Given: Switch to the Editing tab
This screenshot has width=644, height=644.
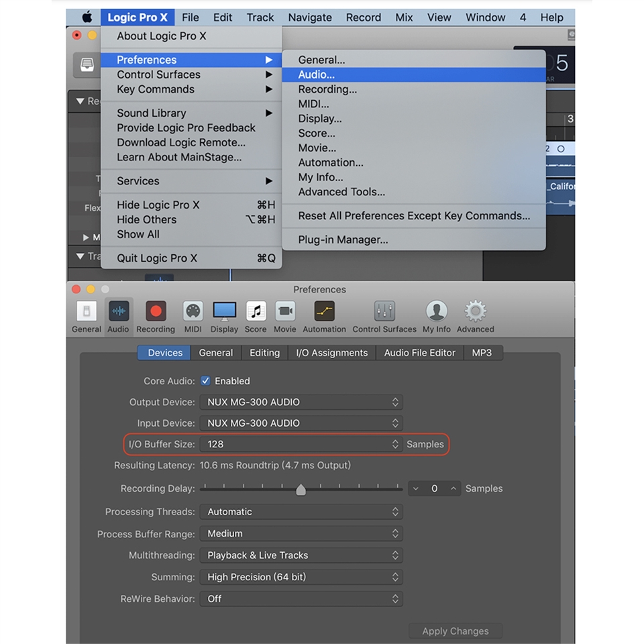Looking at the screenshot, I should 264,353.
